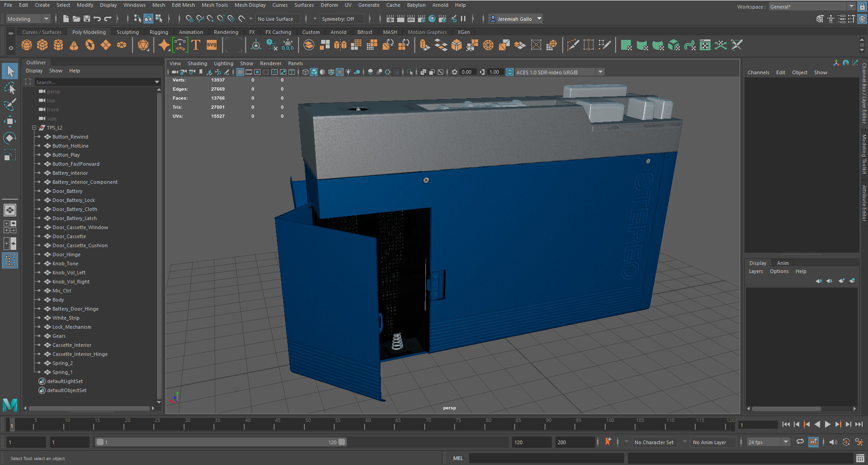Toggle playback looping button
The width and height of the screenshot is (868, 465).
pyautogui.click(x=800, y=442)
